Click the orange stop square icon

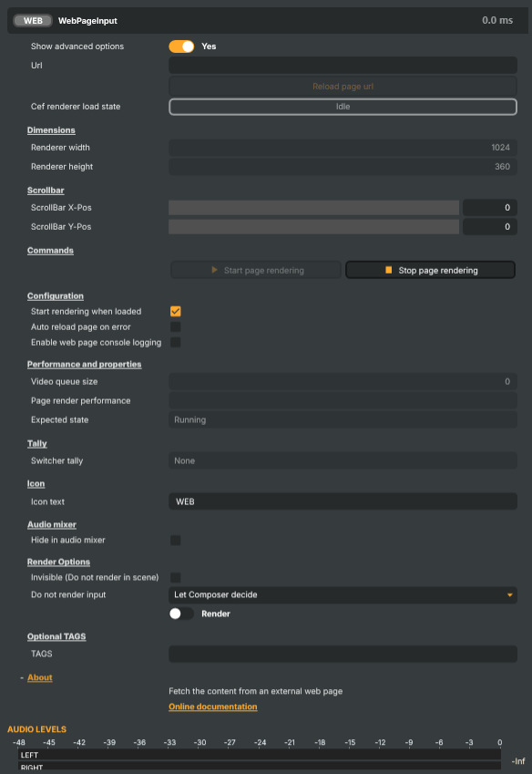click(x=388, y=270)
